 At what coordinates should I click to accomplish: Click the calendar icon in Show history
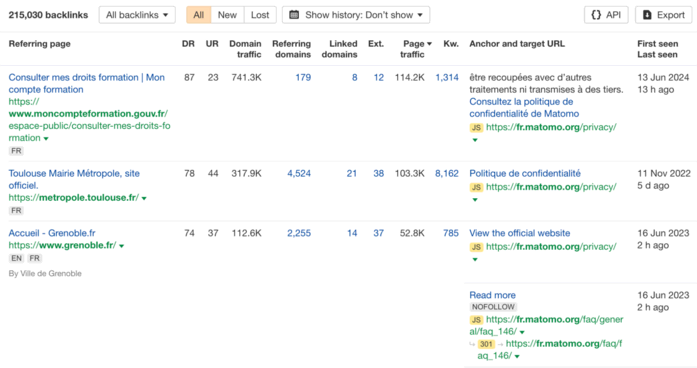(x=294, y=15)
